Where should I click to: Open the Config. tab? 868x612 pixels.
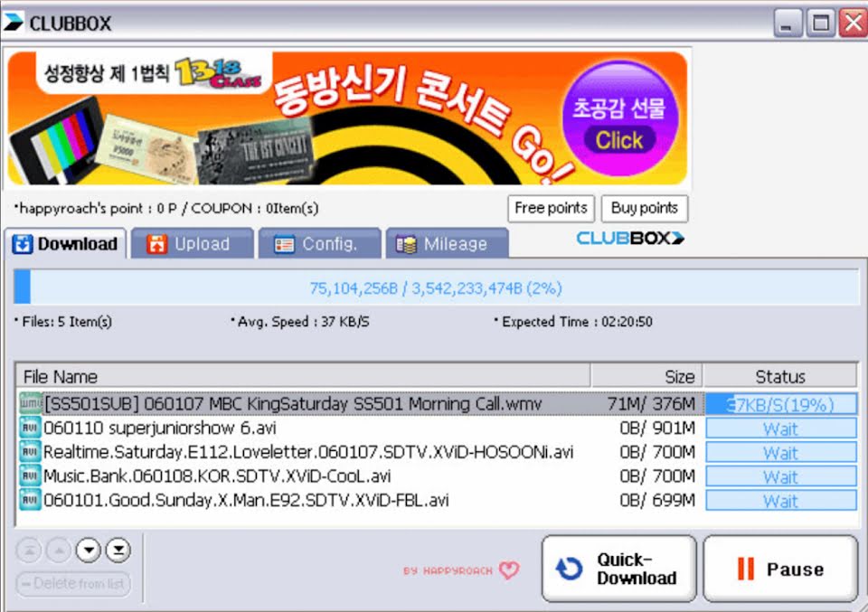click(x=320, y=243)
